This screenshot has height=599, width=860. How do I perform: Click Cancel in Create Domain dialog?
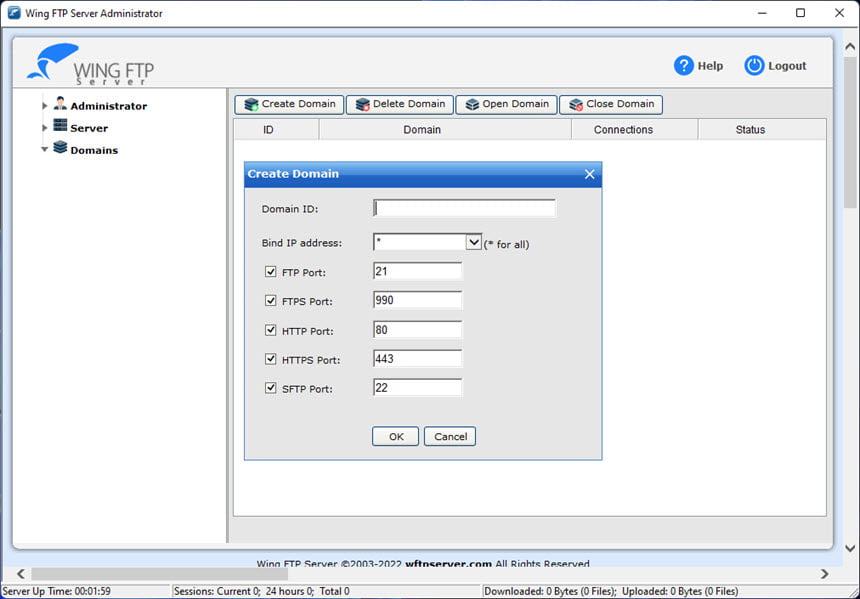450,437
